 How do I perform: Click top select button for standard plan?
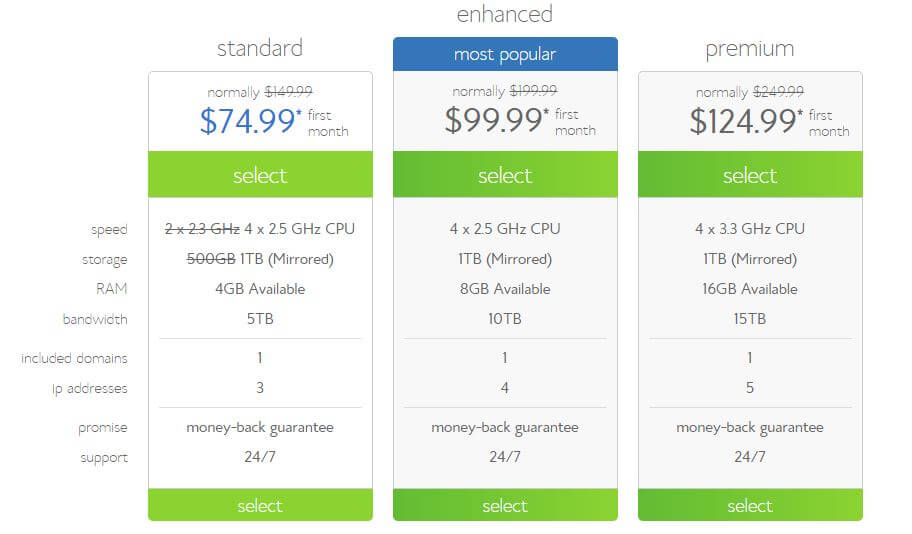(260, 175)
